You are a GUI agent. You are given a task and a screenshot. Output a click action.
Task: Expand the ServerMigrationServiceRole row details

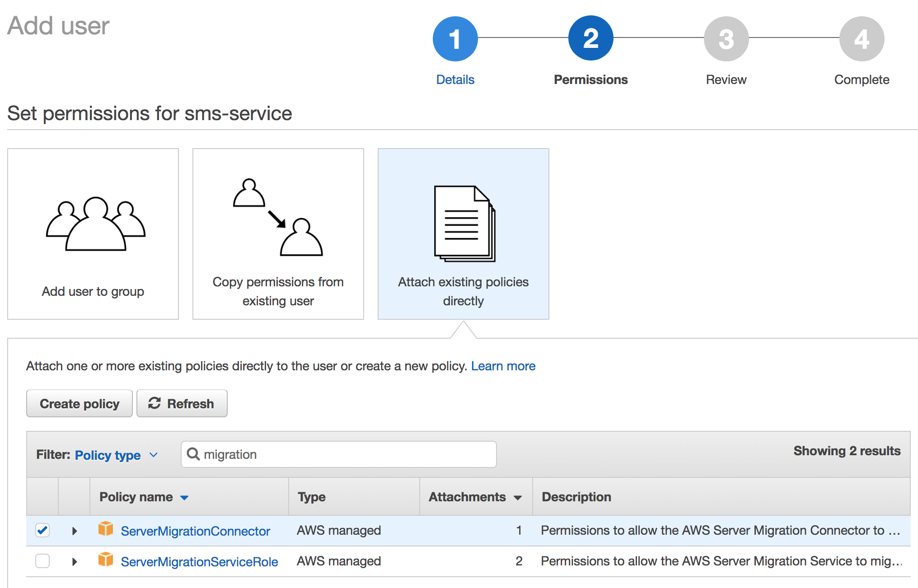(x=75, y=561)
